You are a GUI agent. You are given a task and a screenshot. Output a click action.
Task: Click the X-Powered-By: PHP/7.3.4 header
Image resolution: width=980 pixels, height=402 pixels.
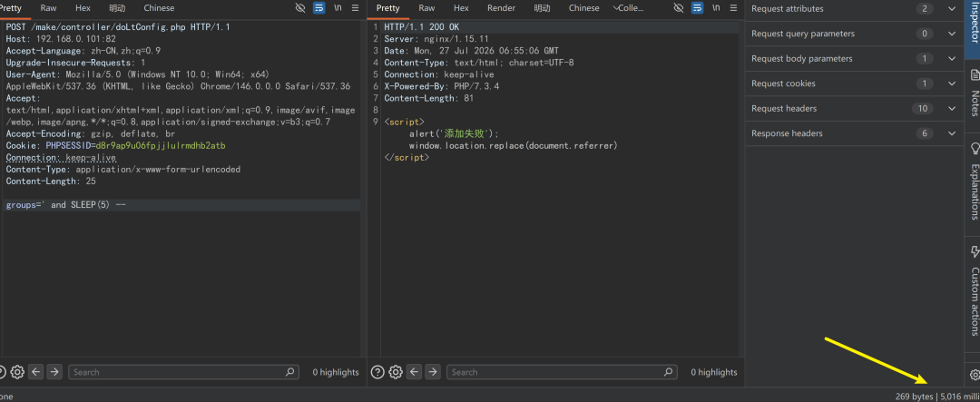441,86
